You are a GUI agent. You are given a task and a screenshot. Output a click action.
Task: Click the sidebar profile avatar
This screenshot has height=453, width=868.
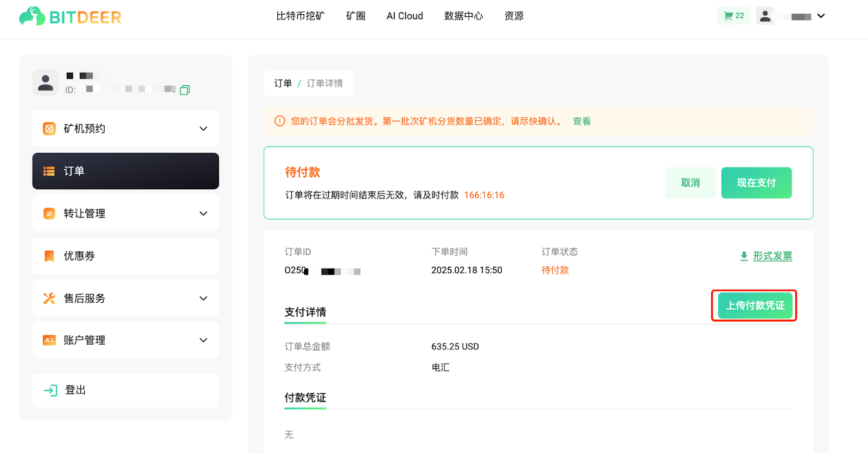pos(46,82)
